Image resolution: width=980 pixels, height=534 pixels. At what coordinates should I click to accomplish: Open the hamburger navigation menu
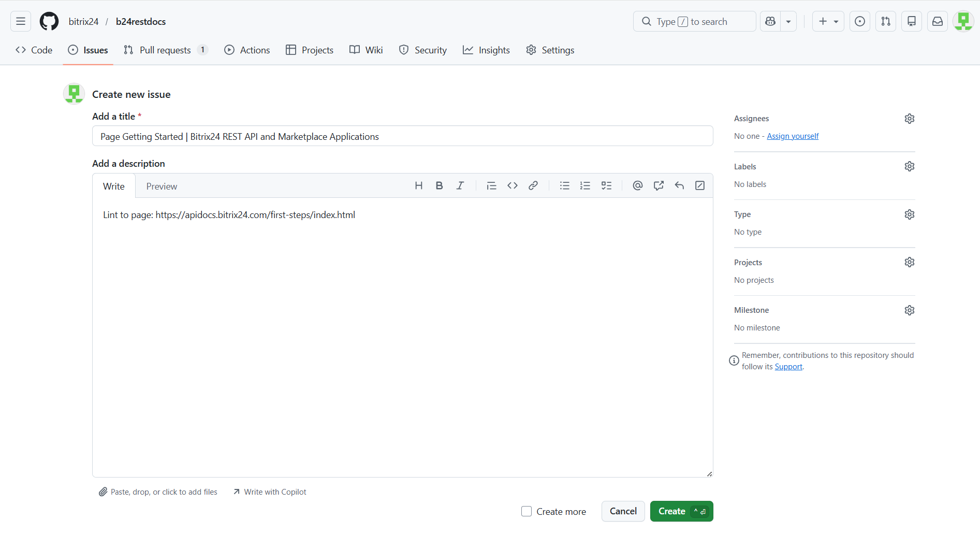[21, 22]
